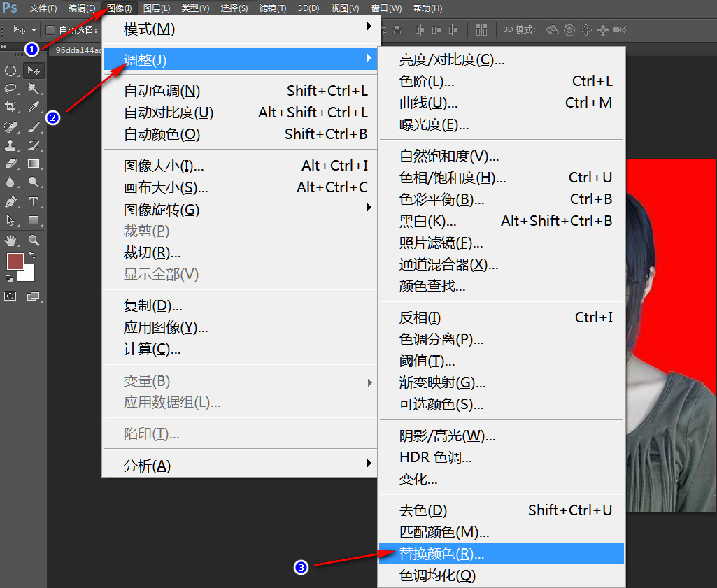Swap foreground and background colors
The width and height of the screenshot is (717, 588).
point(32,256)
